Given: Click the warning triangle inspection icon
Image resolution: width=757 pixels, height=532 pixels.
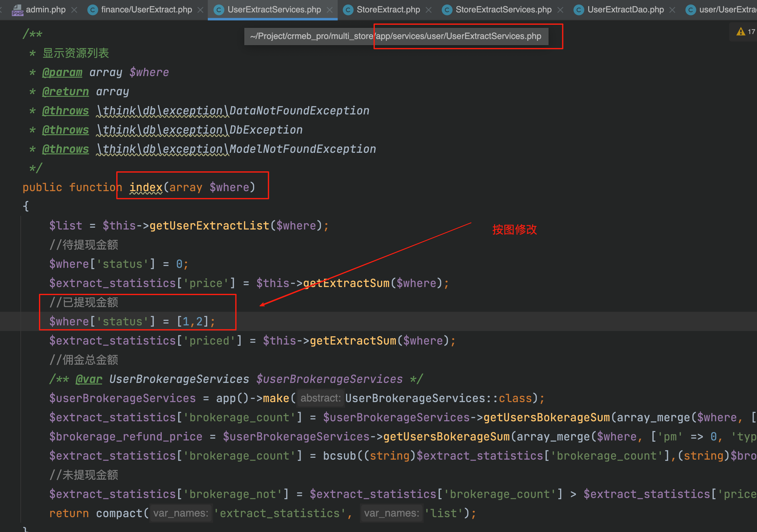Looking at the screenshot, I should coord(741,32).
